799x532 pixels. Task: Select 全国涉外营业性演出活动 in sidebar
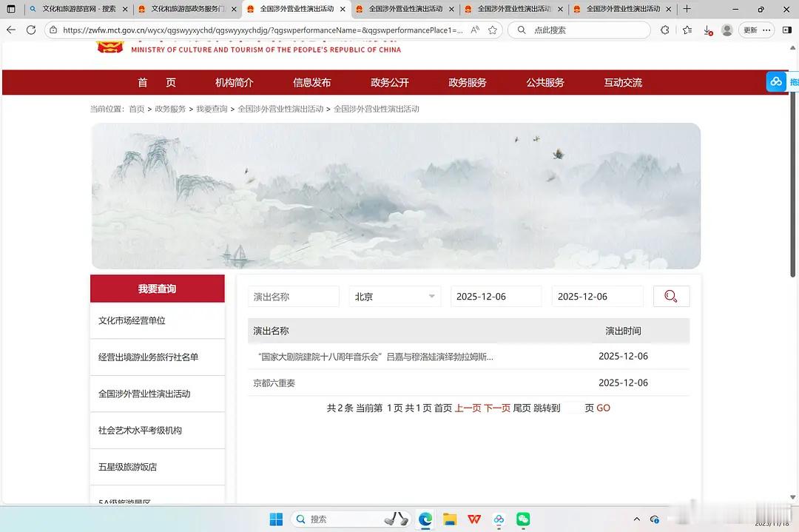tap(158, 394)
